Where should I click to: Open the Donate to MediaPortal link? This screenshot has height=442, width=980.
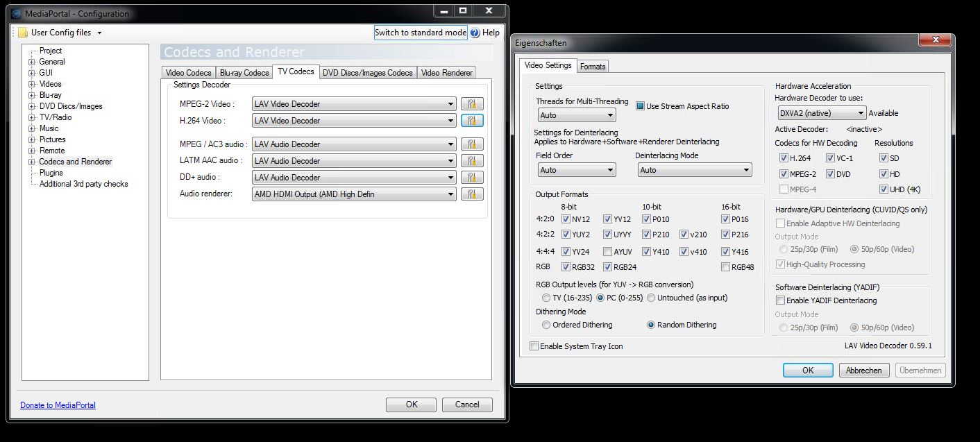coord(58,405)
